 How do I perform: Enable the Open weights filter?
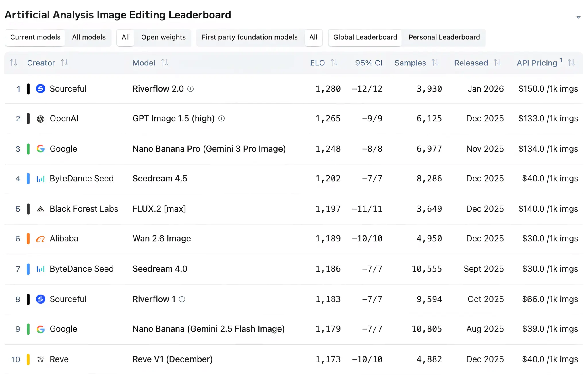[163, 37]
